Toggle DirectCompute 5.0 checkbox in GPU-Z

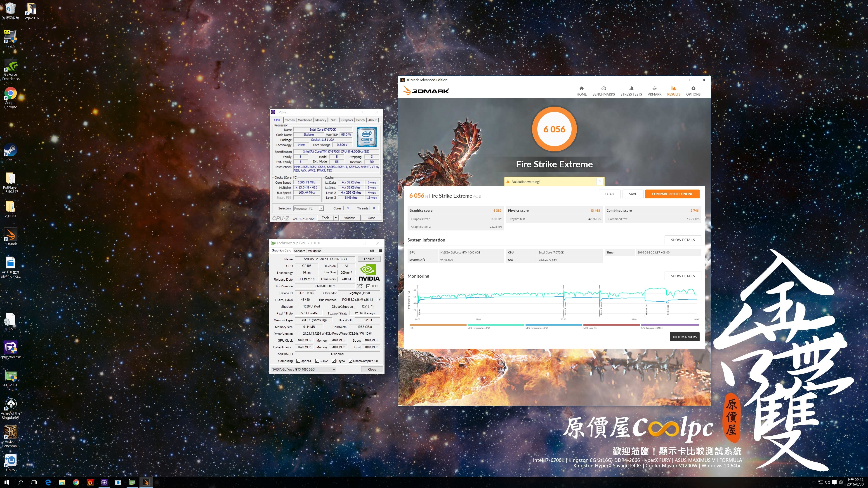coord(350,361)
